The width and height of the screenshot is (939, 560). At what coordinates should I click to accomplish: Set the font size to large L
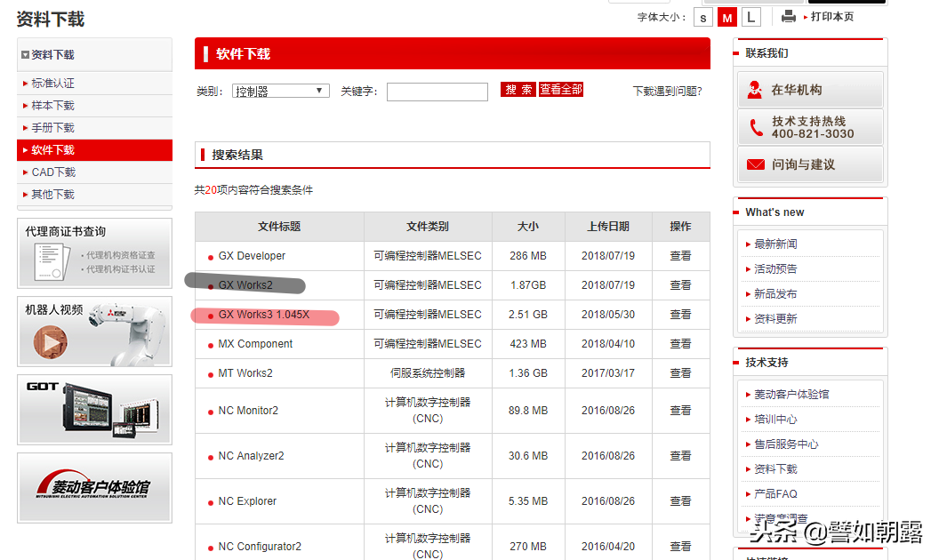click(x=751, y=18)
